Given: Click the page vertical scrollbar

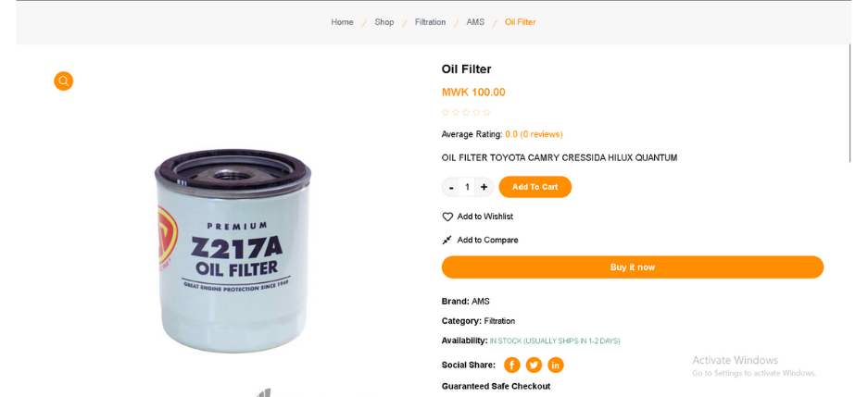Looking at the screenshot, I should [849, 102].
